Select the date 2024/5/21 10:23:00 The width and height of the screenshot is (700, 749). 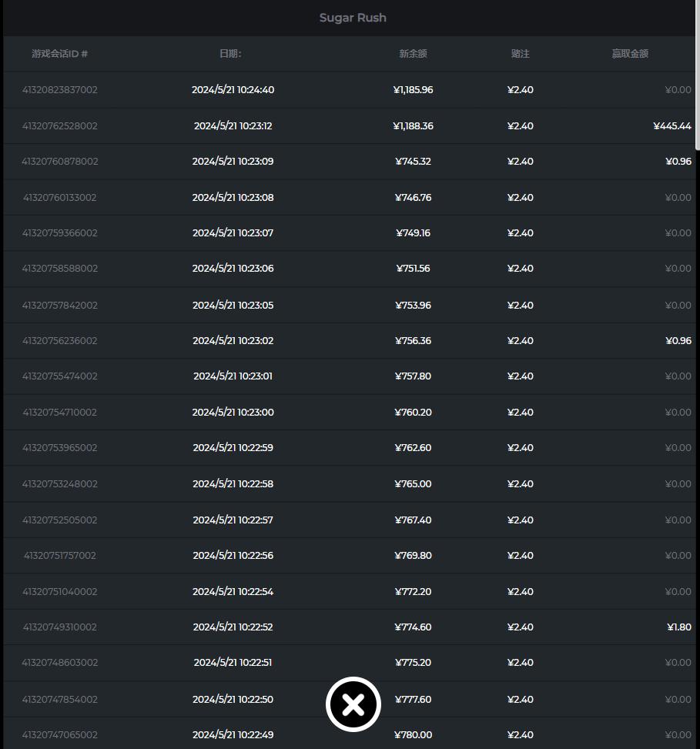(x=233, y=413)
